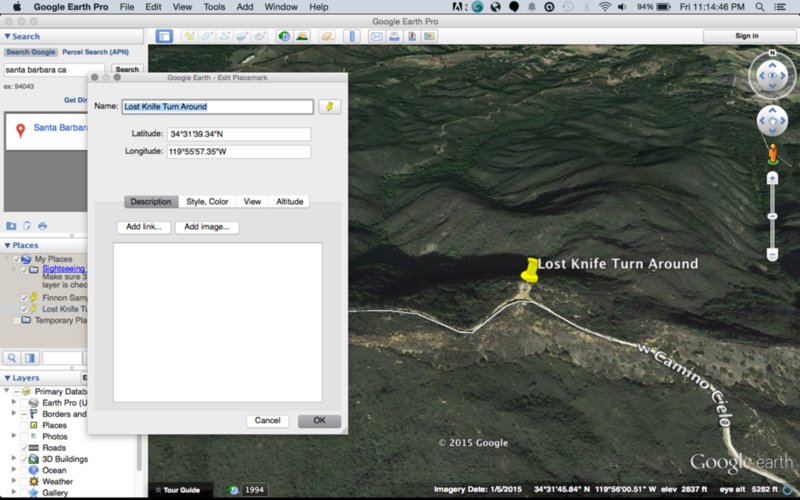Toggle the Sightseeing folder checkbox
This screenshot has height=500, width=800.
24,270
